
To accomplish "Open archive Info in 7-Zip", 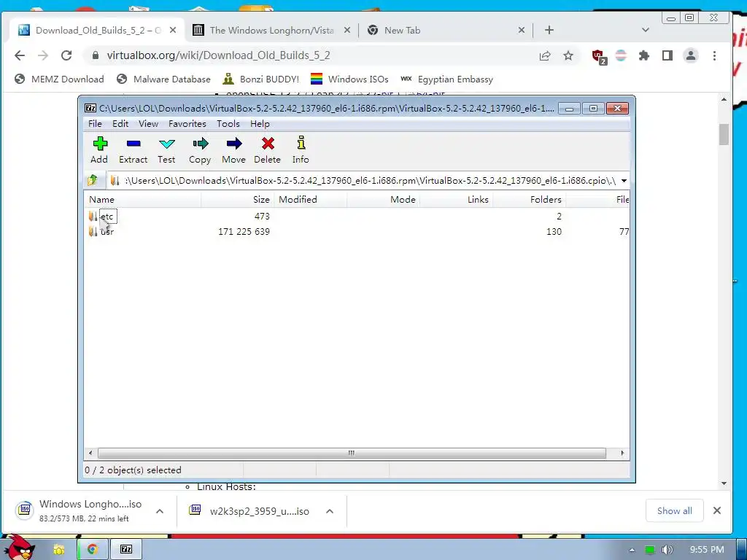I will pyautogui.click(x=301, y=150).
